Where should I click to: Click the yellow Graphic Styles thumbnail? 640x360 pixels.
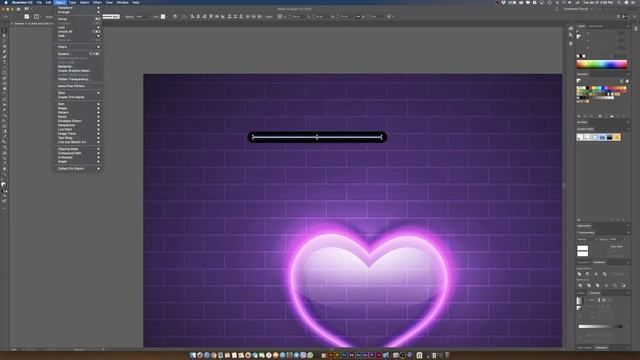[617, 138]
